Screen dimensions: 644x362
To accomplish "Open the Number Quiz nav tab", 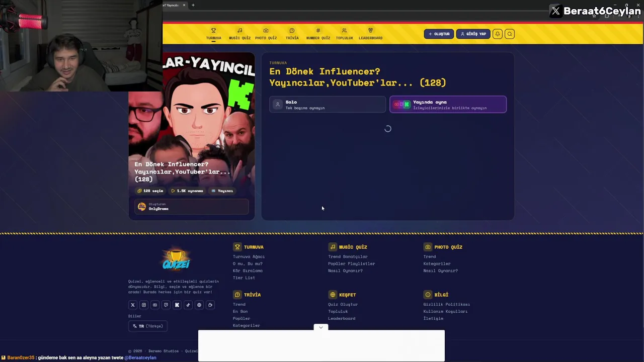I will [x=318, y=34].
